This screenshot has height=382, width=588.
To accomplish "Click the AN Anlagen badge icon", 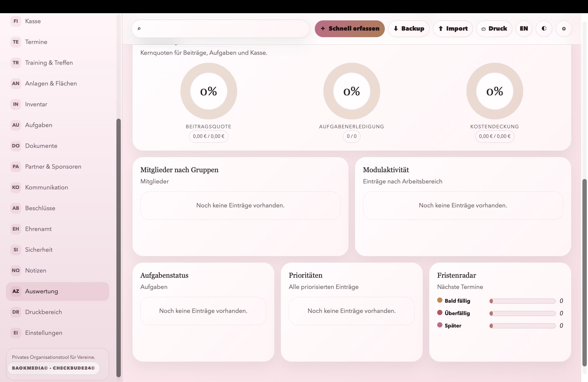I will click(x=16, y=83).
